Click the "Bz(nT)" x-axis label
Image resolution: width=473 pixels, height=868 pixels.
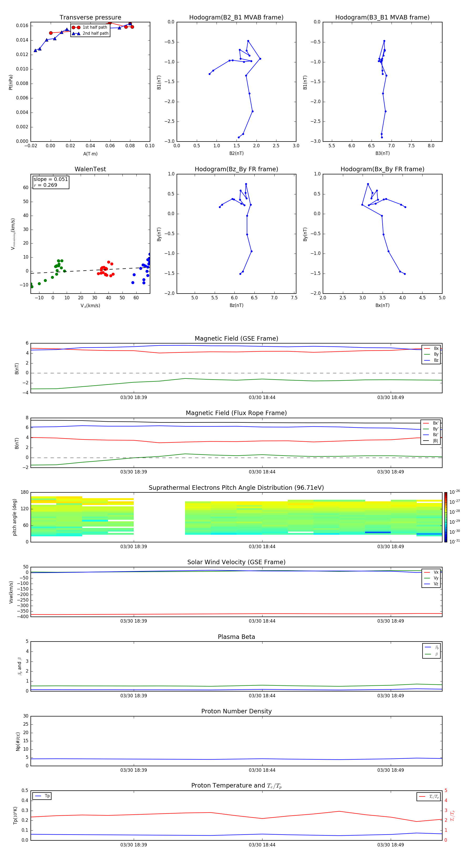[x=236, y=305]
